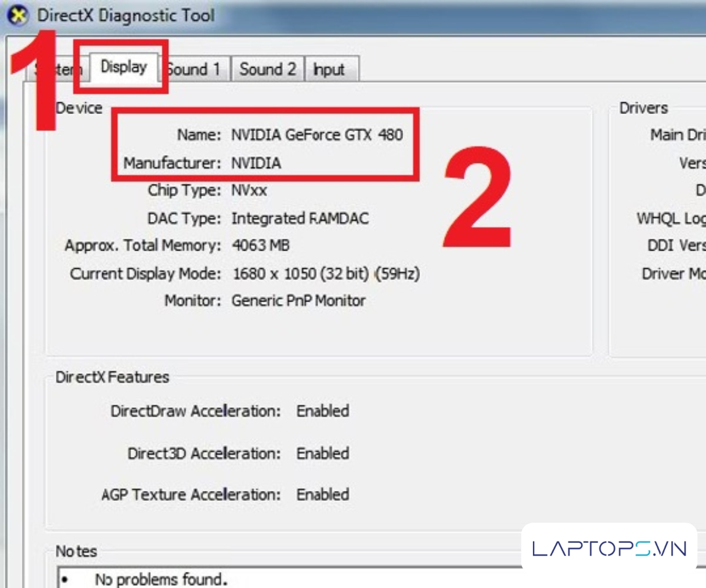Click the DirectDraw Acceleration Enabled status
The height and width of the screenshot is (588, 706).
(x=322, y=410)
